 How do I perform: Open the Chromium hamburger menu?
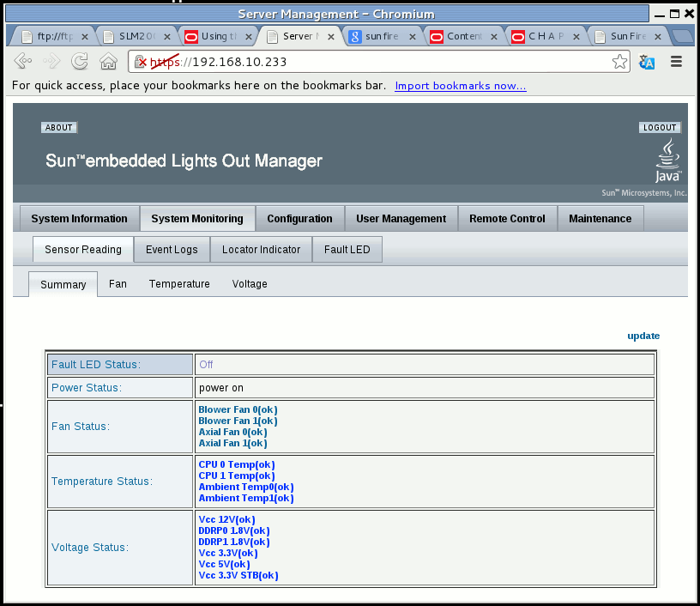pos(676,61)
